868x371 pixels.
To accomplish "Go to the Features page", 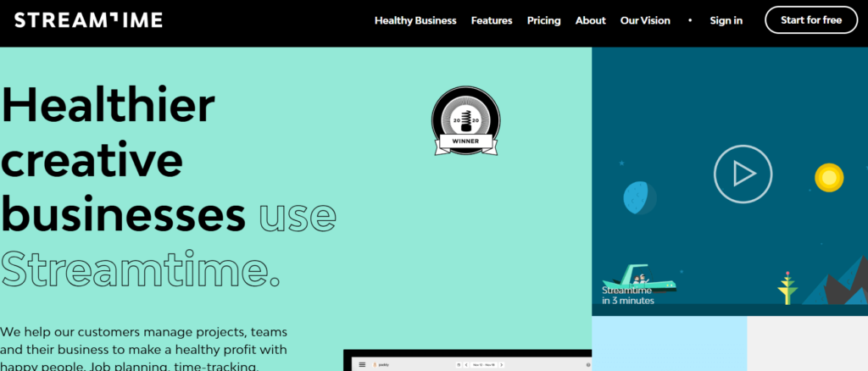I will coord(492,20).
